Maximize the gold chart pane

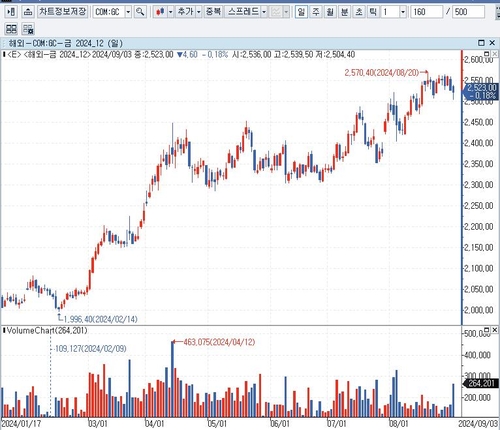481,43
